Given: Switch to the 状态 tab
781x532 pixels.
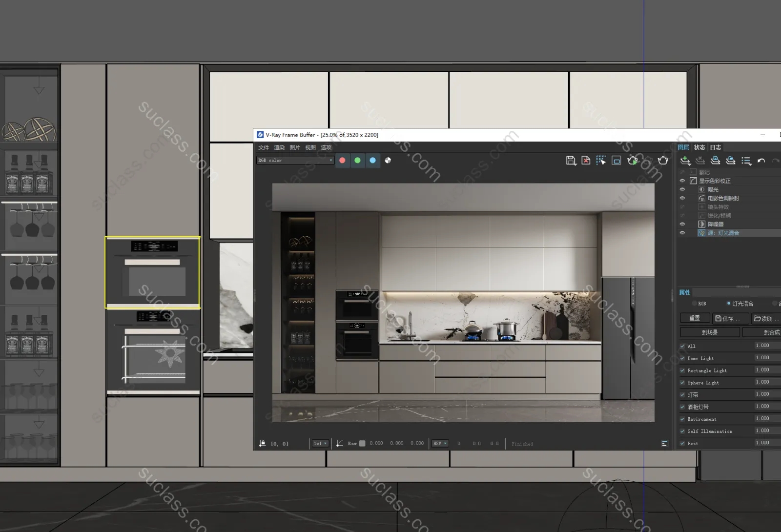Looking at the screenshot, I should [699, 147].
